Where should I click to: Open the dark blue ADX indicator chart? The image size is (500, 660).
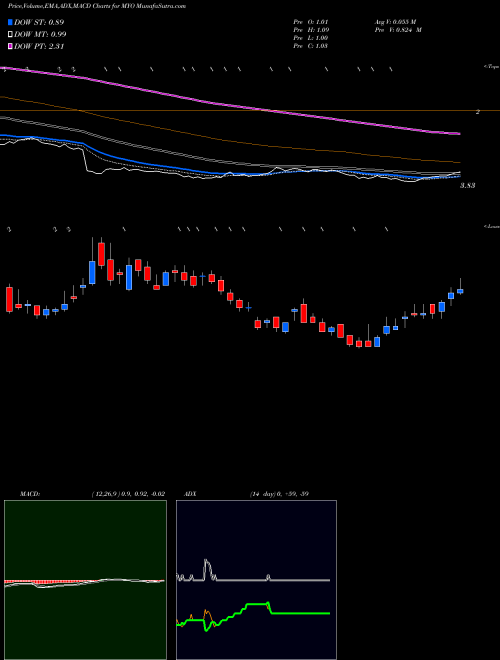(x=256, y=580)
